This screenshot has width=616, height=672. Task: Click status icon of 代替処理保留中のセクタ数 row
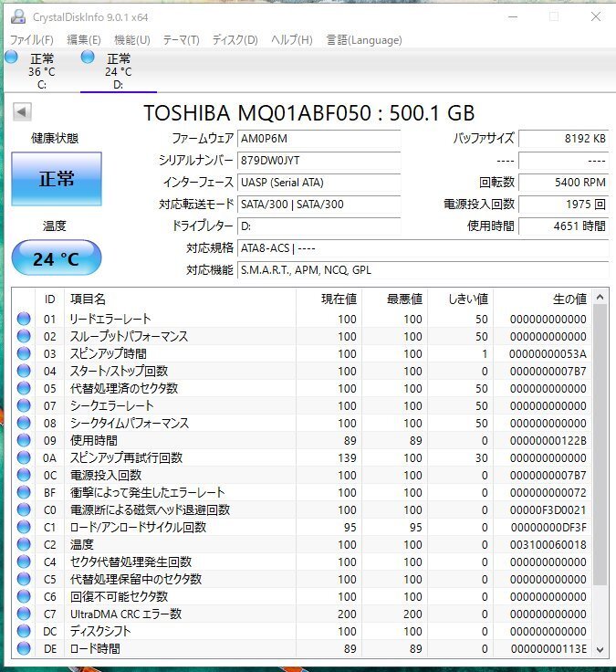(24, 579)
